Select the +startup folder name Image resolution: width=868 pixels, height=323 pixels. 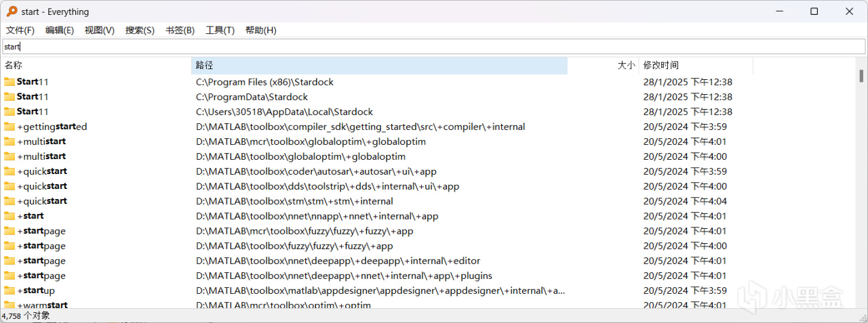pos(36,290)
